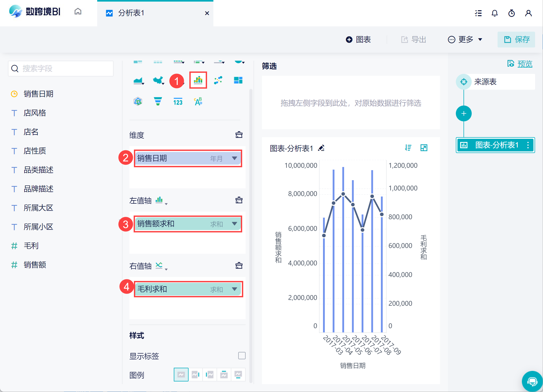Expand chart to fullscreen view

click(424, 148)
